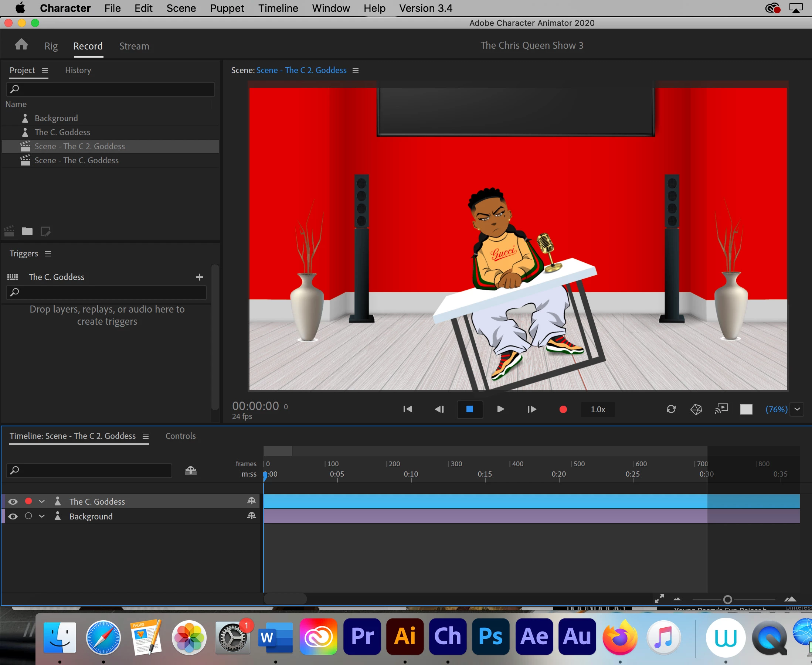Switch to the Rig workspace tab
The height and width of the screenshot is (665, 812).
[x=51, y=46]
